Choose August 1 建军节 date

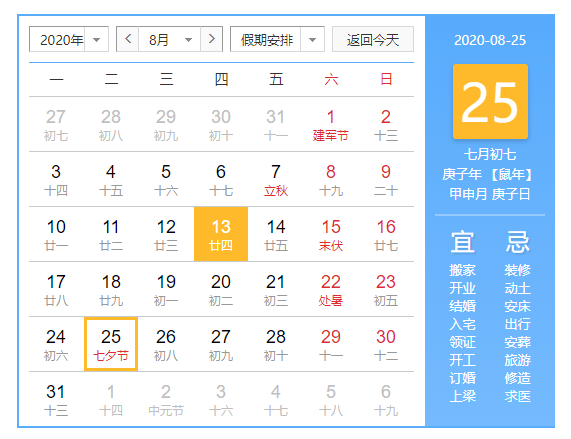click(x=331, y=124)
